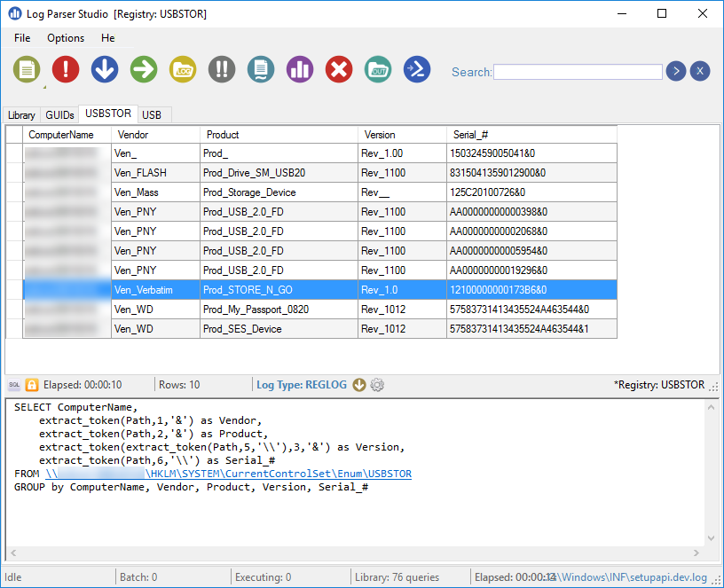Click the query editor's vertical scrollbar down arrow
Viewport: 724px width, 588px height.
pyautogui.click(x=711, y=538)
